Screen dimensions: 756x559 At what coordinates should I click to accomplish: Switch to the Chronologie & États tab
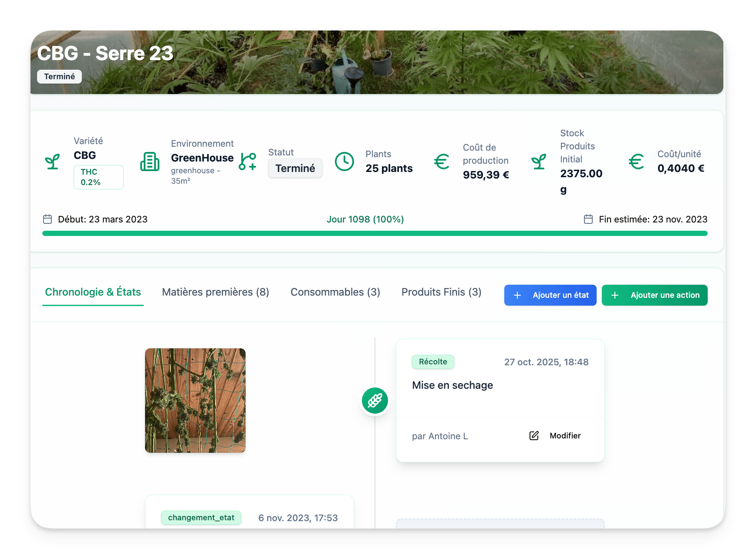[93, 292]
